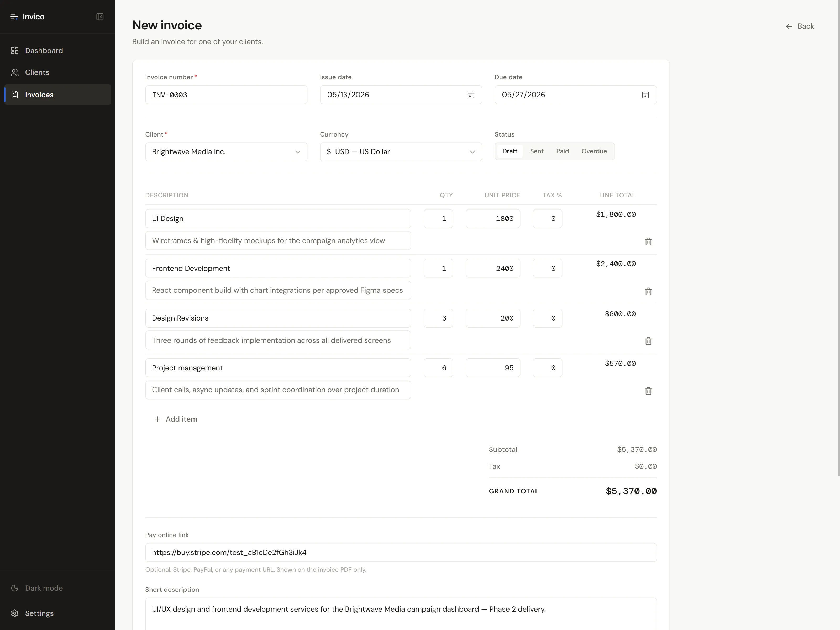Click the grand total $5,370.00 value
840x630 pixels.
click(x=631, y=491)
